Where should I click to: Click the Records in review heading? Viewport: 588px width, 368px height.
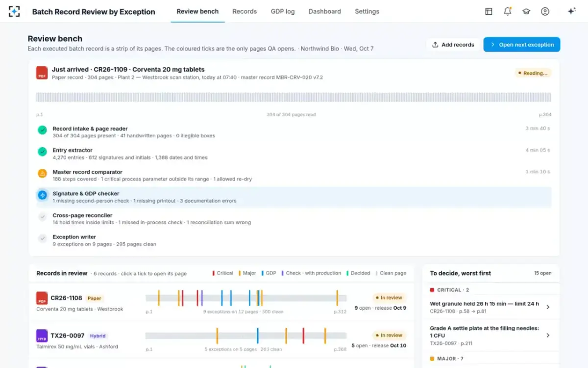[62, 273]
